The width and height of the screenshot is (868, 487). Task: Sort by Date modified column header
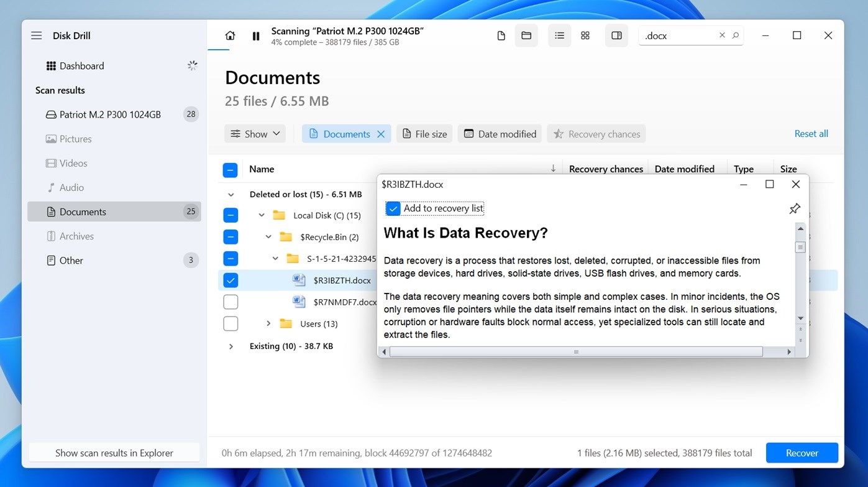tap(684, 169)
